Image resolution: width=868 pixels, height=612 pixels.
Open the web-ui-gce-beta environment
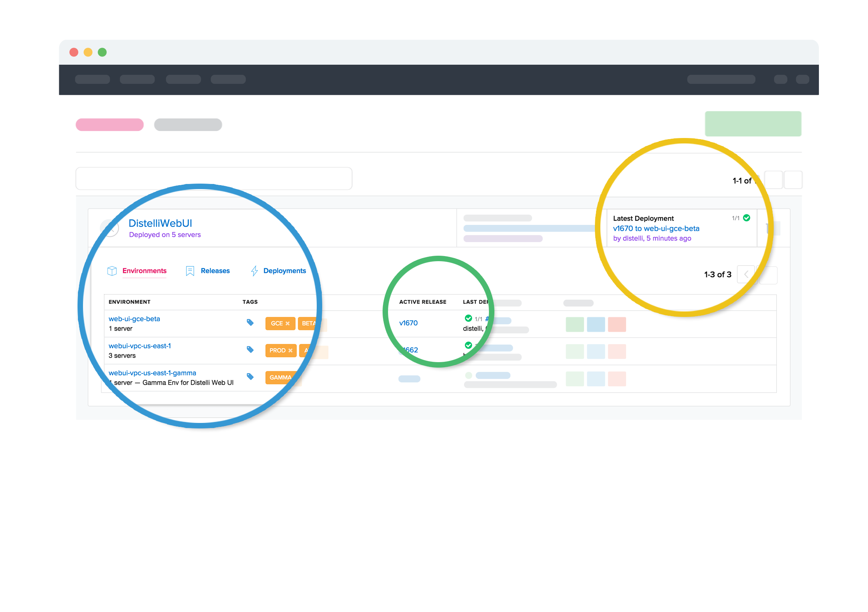coord(134,319)
